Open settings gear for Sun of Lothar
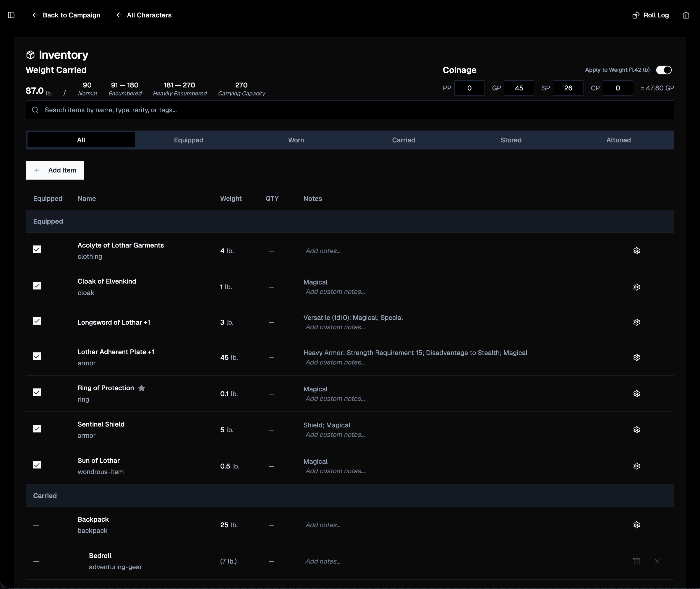 (636, 466)
